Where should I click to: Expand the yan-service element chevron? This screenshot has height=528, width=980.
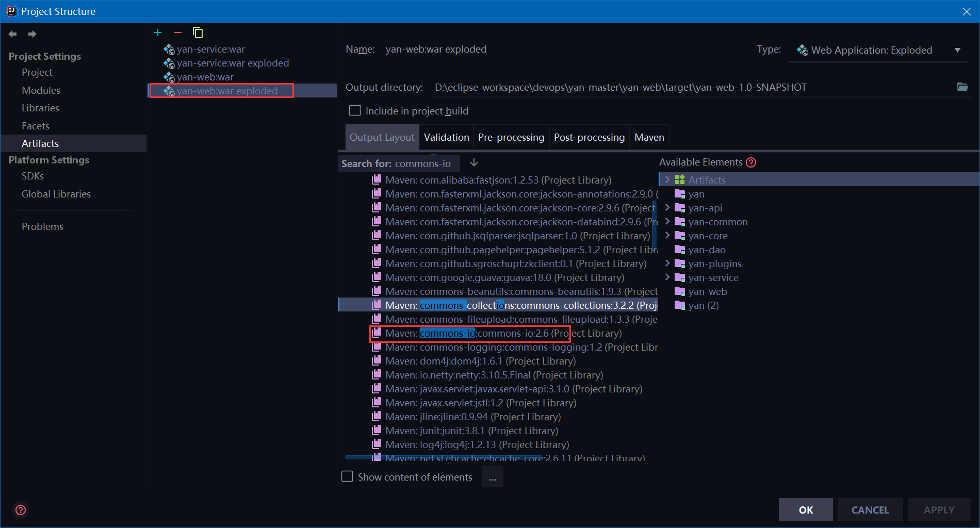click(x=668, y=277)
